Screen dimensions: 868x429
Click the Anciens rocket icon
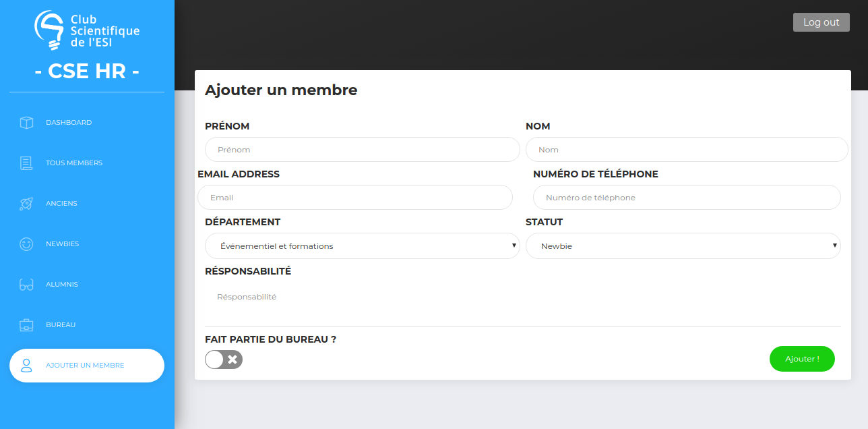[26, 204]
